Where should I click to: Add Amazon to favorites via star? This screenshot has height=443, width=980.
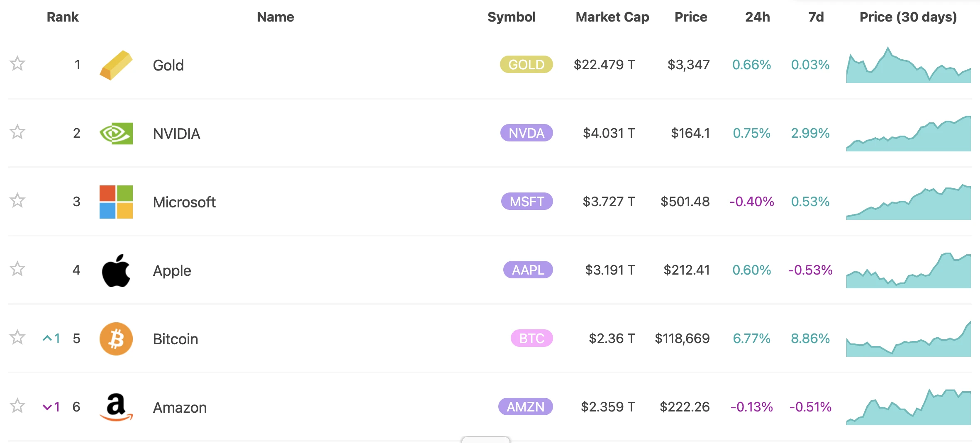pos(17,406)
